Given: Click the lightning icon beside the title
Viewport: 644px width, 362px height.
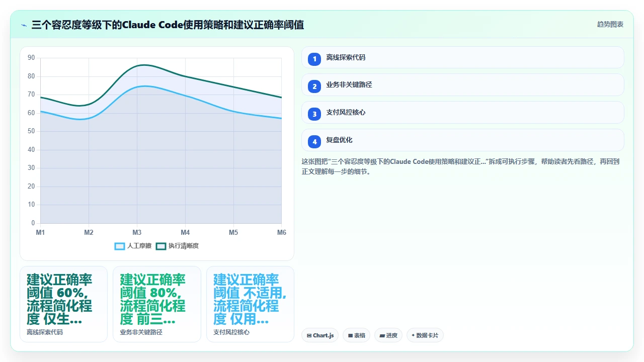Looking at the screenshot, I should click(24, 25).
